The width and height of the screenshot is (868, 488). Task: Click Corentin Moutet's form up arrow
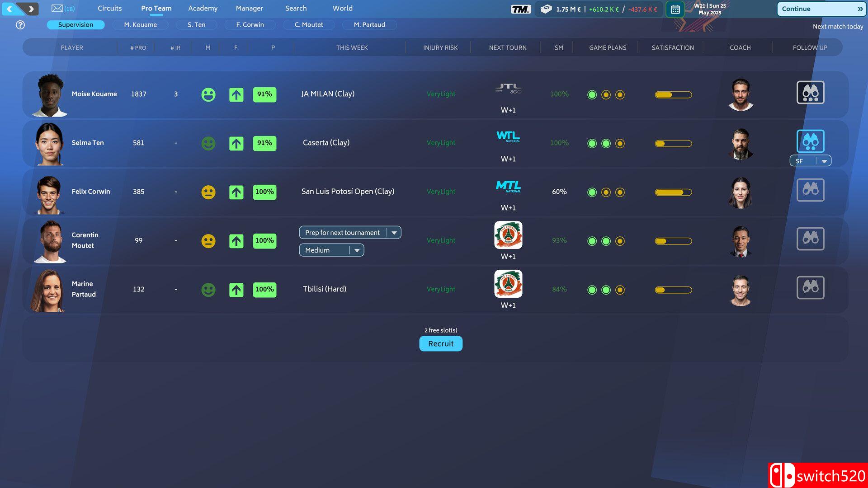pos(236,241)
